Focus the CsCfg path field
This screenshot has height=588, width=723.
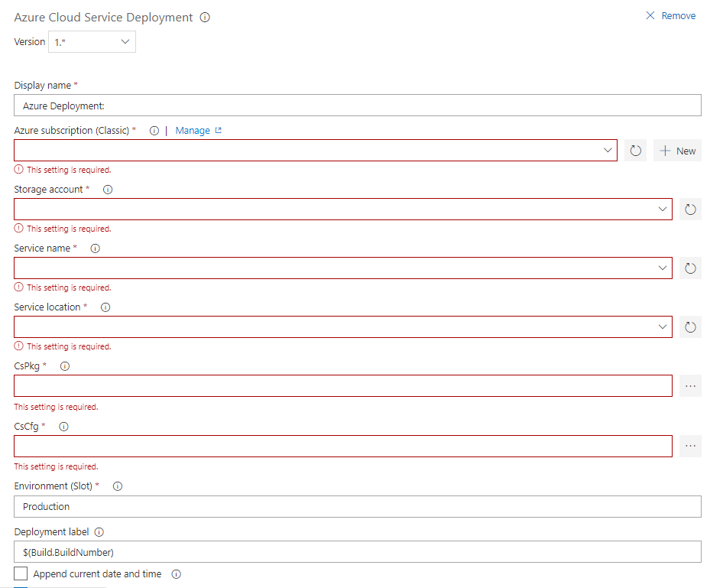pos(343,446)
